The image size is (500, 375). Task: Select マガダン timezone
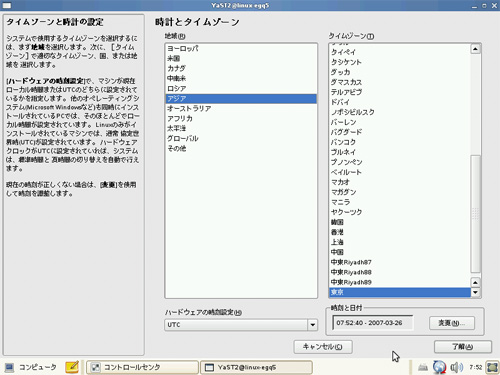coord(400,192)
